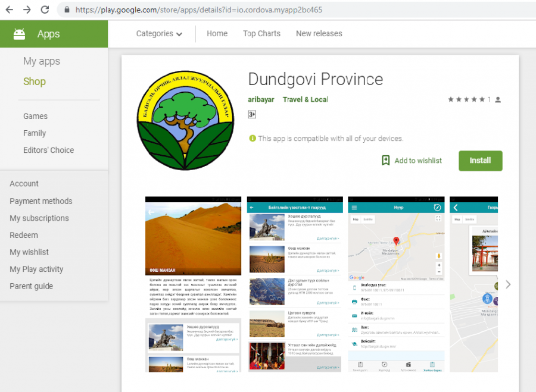The height and width of the screenshot is (392, 536).
Task: Click the Install button
Action: (480, 161)
